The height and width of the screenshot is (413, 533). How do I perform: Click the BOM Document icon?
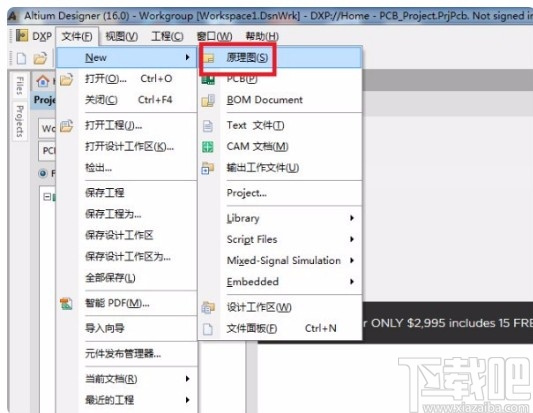click(x=208, y=100)
